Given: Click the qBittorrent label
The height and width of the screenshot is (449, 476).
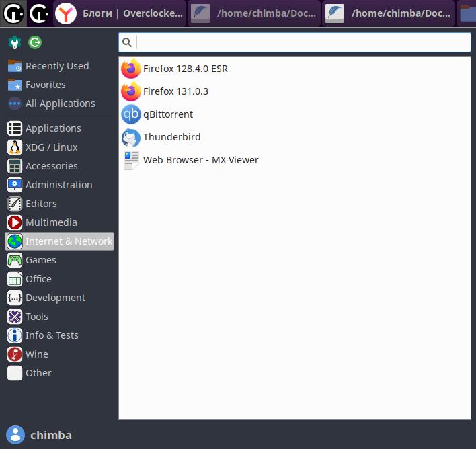Looking at the screenshot, I should 168,114.
